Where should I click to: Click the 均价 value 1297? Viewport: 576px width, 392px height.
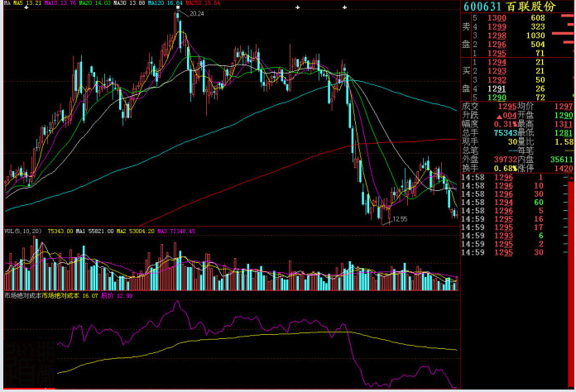[x=564, y=107]
